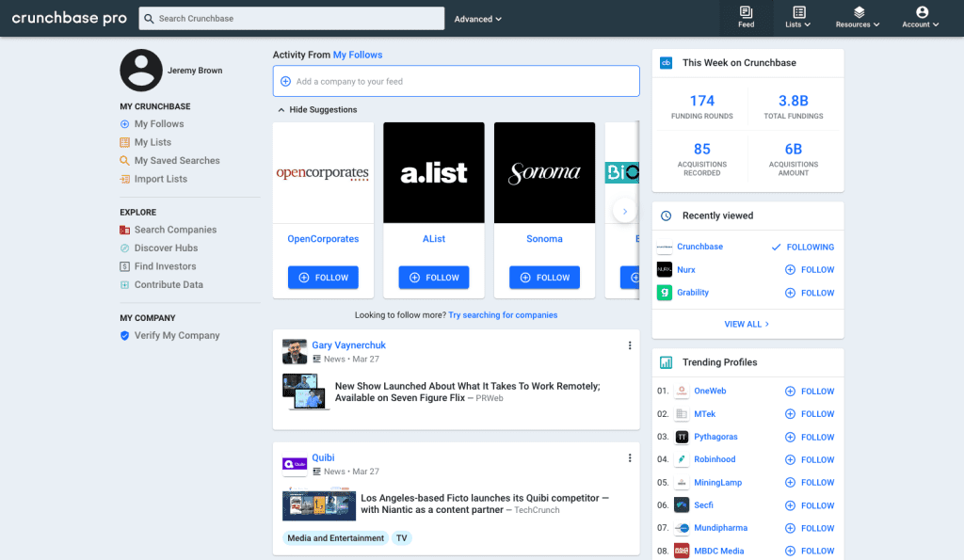Toggle Follow for Nurx in Recently viewed

pyautogui.click(x=809, y=270)
